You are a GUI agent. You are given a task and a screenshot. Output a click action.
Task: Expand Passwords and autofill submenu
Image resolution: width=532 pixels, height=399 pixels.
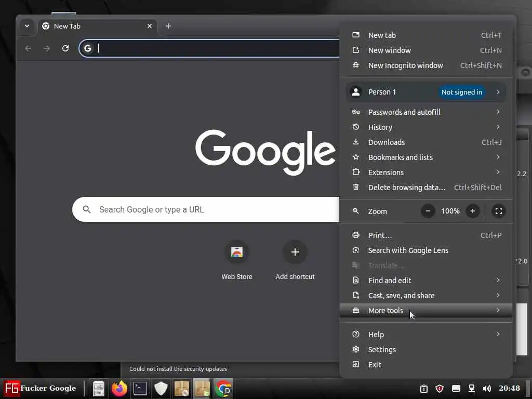(x=426, y=112)
